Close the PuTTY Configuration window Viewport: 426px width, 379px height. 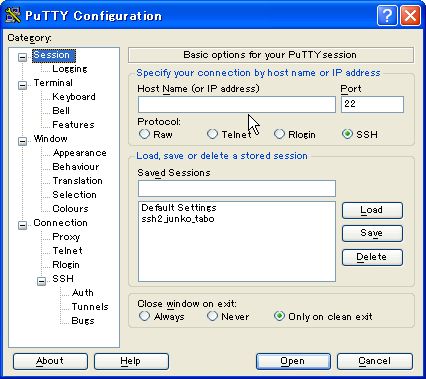pos(410,15)
